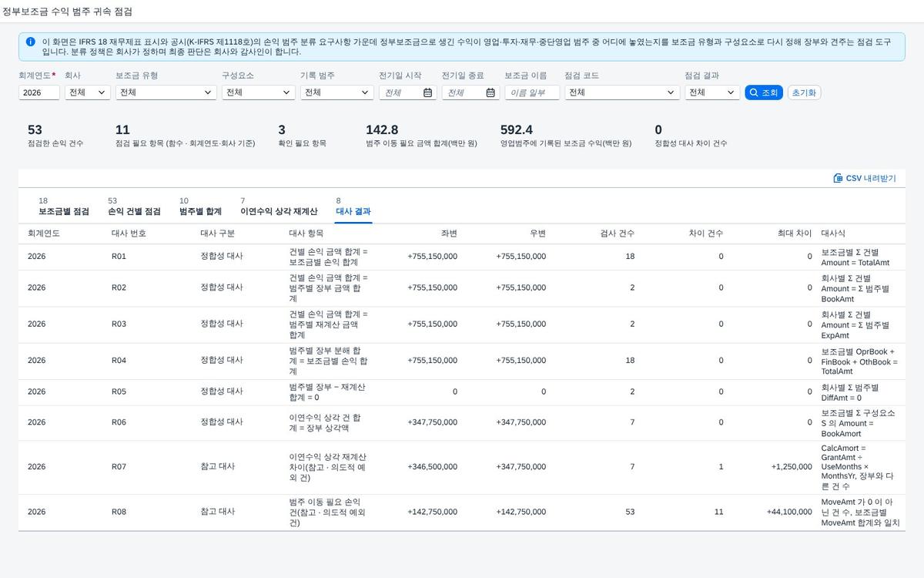Viewport: 924px width, 578px height.
Task: Open calendar picker for 전기일 종료
Action: 490,92
